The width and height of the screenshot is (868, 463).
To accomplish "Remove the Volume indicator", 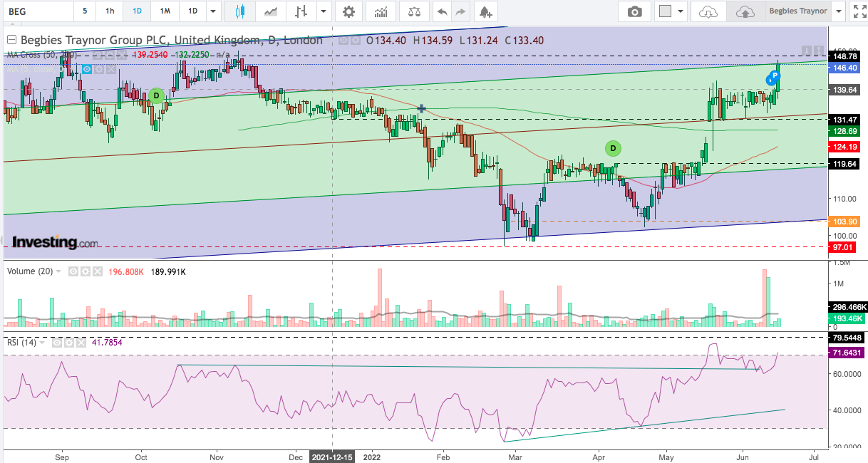I will (x=96, y=271).
